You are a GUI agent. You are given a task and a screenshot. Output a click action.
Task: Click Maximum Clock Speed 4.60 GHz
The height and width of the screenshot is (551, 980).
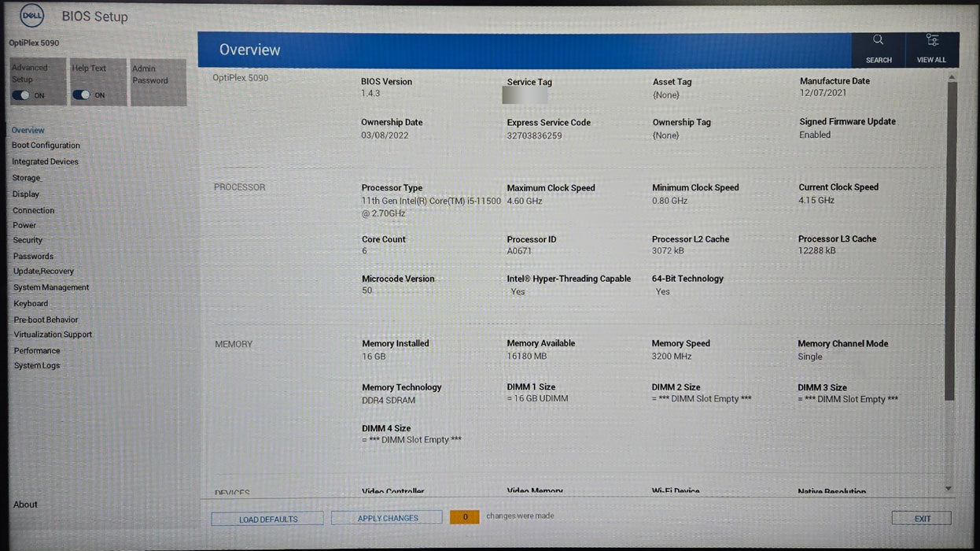[x=525, y=202]
